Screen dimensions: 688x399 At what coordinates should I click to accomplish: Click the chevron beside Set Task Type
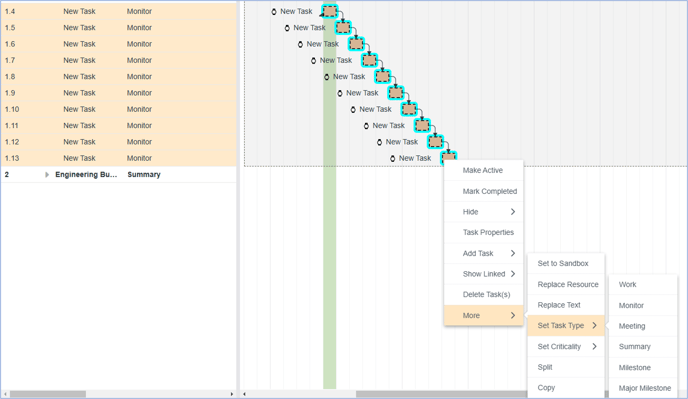click(x=595, y=325)
